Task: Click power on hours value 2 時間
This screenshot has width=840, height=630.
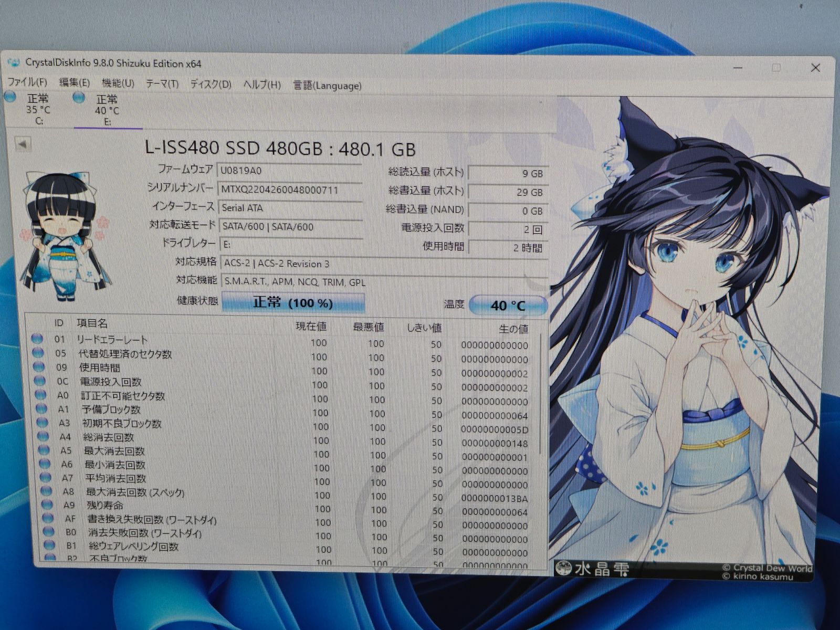Action: tap(507, 248)
